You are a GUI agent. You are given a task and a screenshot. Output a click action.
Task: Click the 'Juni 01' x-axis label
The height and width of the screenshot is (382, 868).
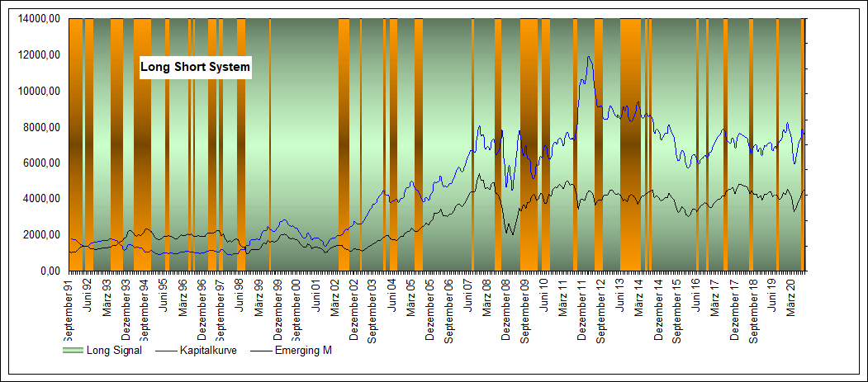[315, 294]
